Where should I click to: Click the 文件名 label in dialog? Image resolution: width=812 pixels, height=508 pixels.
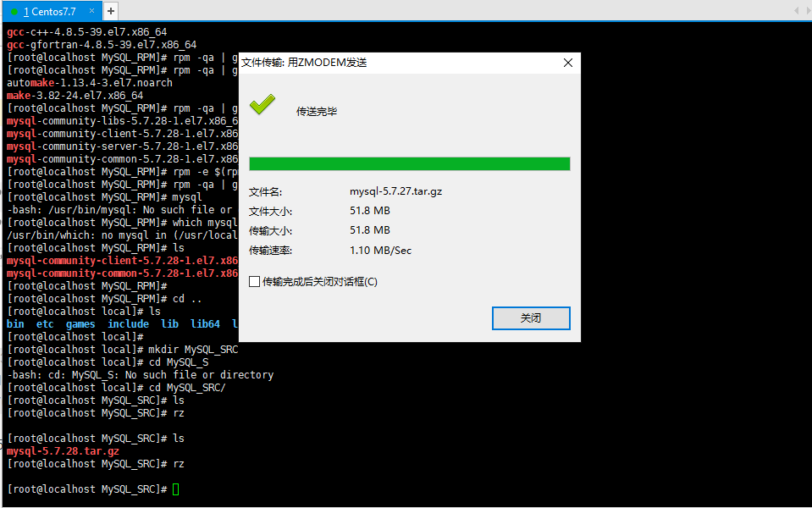click(x=265, y=192)
